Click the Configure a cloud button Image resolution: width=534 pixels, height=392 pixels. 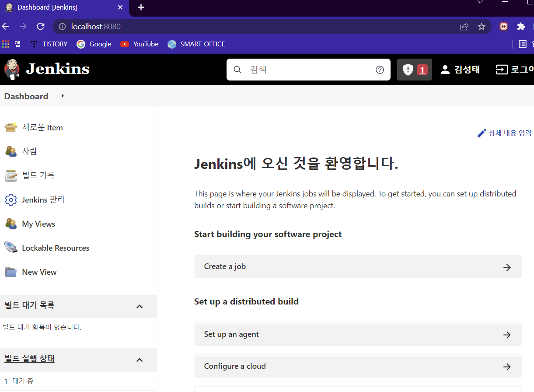point(358,366)
